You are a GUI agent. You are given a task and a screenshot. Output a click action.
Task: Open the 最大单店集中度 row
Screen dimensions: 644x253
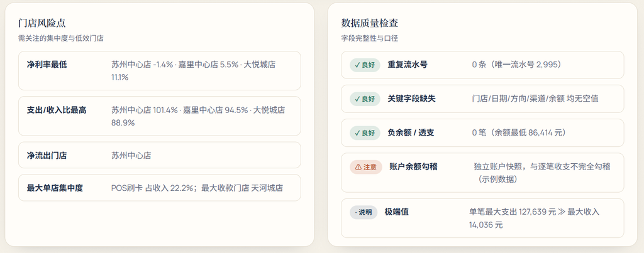[x=159, y=188]
